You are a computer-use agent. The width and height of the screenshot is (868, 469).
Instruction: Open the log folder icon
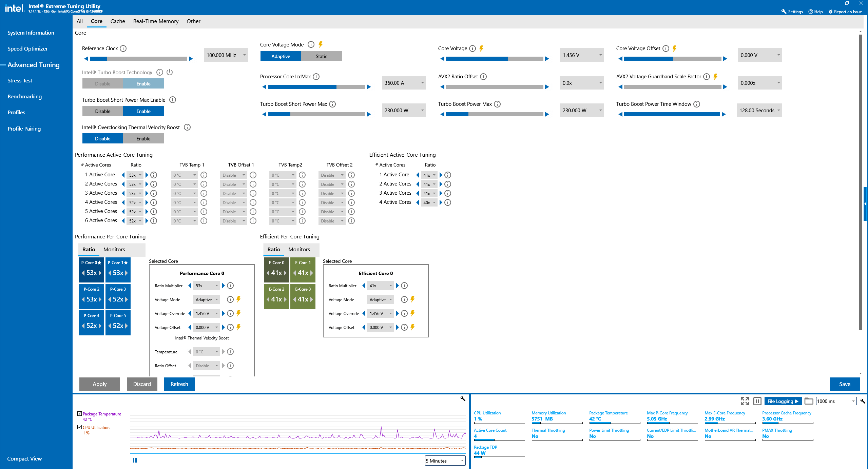point(809,401)
